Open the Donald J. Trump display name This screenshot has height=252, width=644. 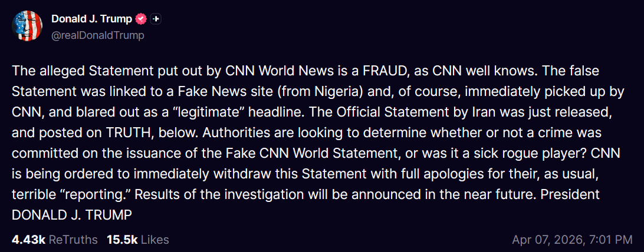click(x=91, y=19)
